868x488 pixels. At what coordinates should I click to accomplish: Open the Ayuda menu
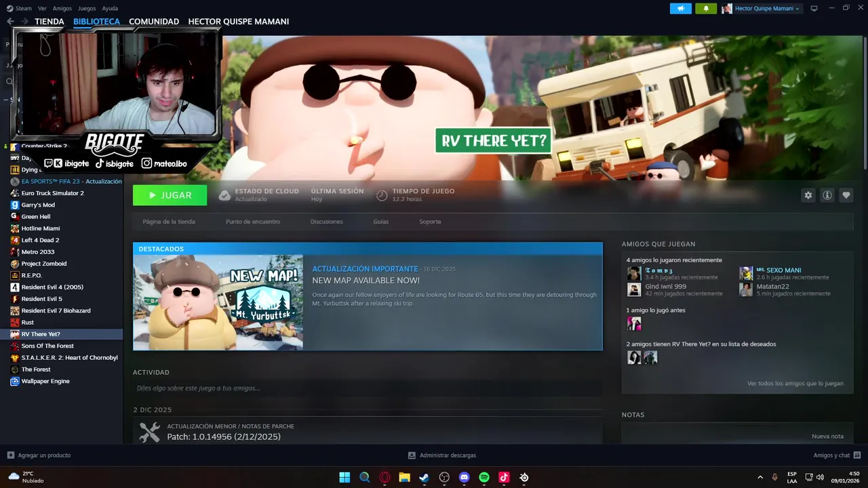pos(110,8)
